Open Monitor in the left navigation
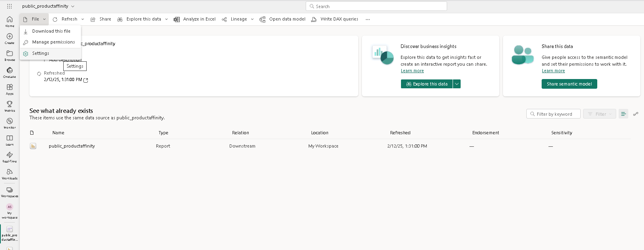 coord(10,123)
